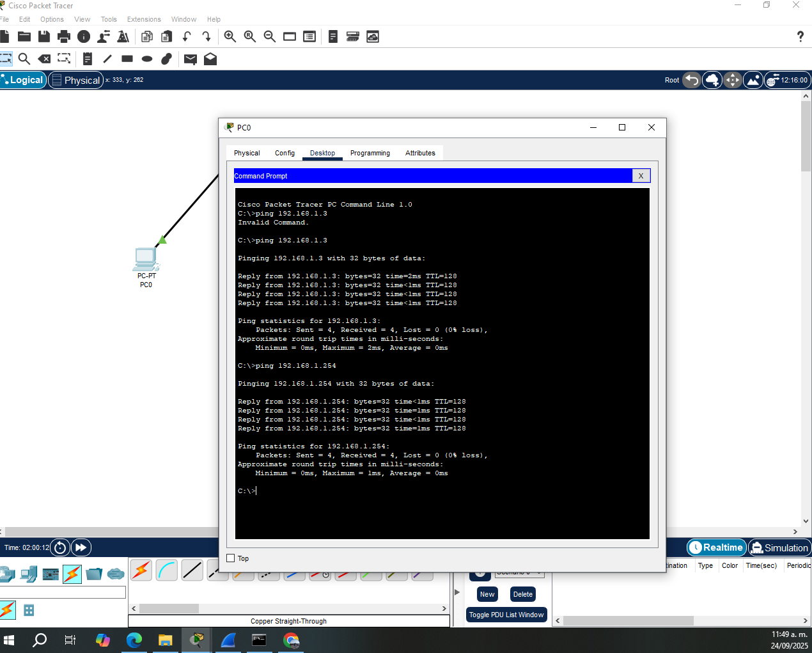The width and height of the screenshot is (812, 653).
Task: Open the Programming tab in PC0
Action: pos(370,153)
